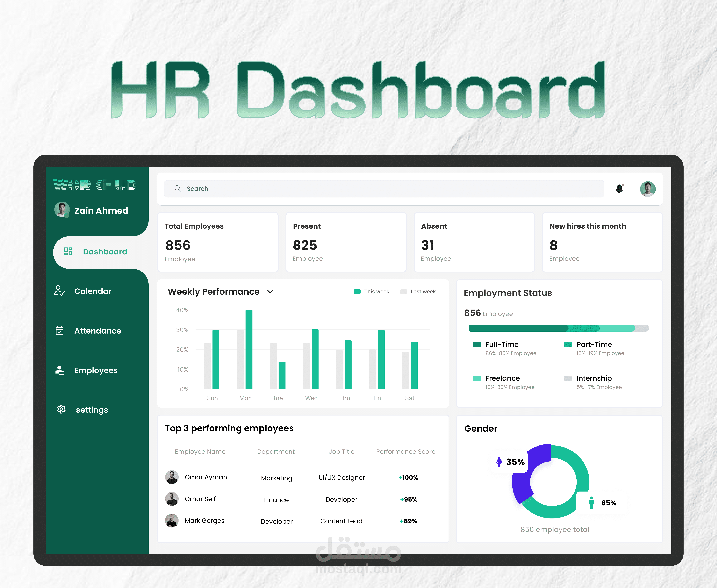Expand the Weekly Performance dropdown chevron
The height and width of the screenshot is (588, 717).
click(270, 292)
